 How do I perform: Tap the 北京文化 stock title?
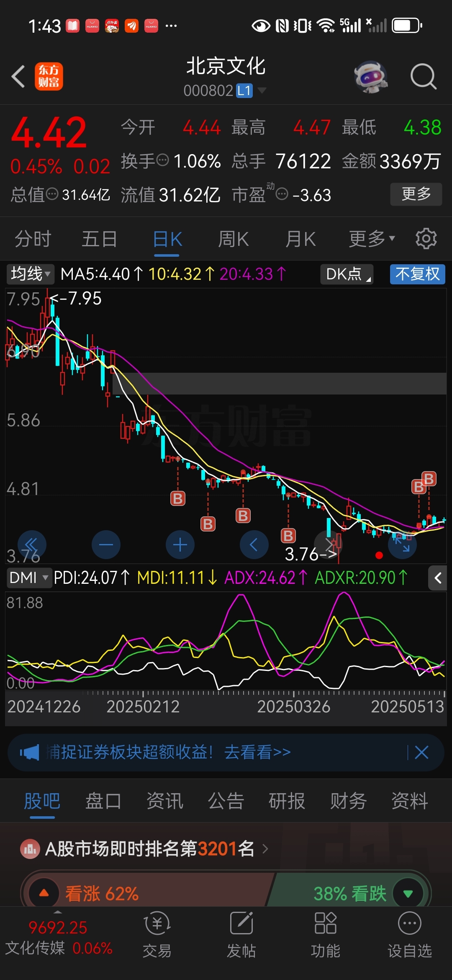pos(226,66)
